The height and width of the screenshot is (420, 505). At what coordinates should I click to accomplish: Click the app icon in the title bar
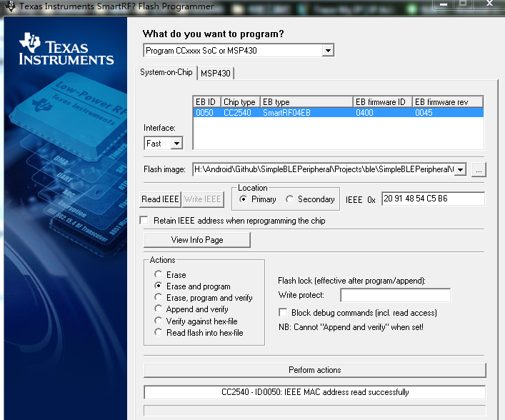click(x=10, y=6)
